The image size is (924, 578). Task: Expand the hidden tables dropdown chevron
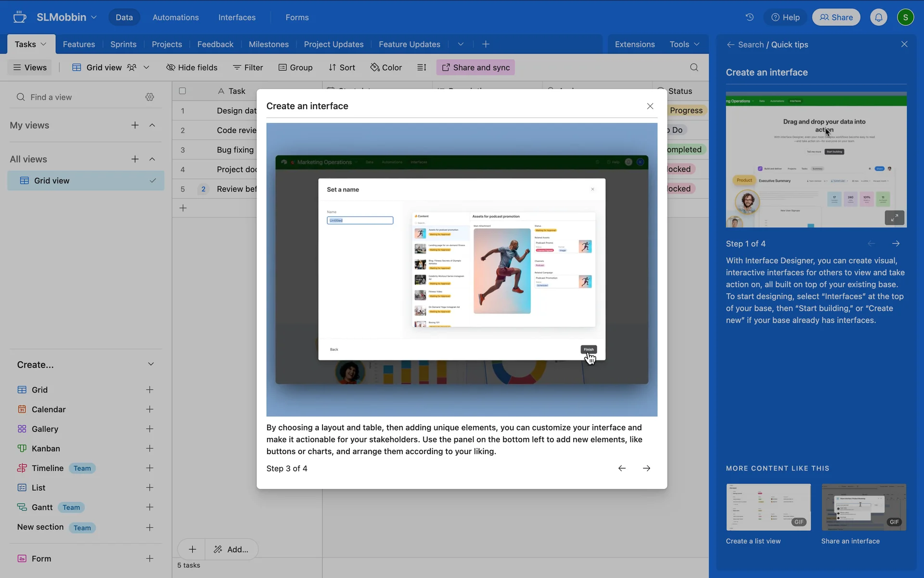pyautogui.click(x=461, y=44)
